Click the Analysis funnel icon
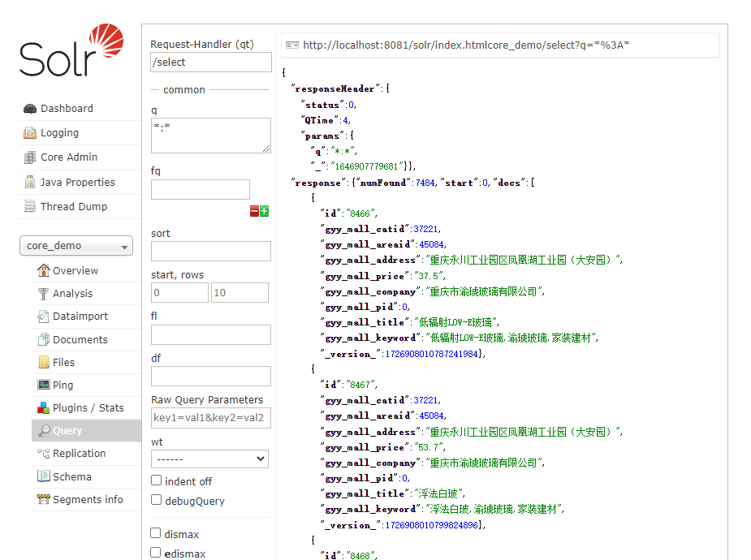This screenshot has height=560, width=751. pyautogui.click(x=44, y=294)
